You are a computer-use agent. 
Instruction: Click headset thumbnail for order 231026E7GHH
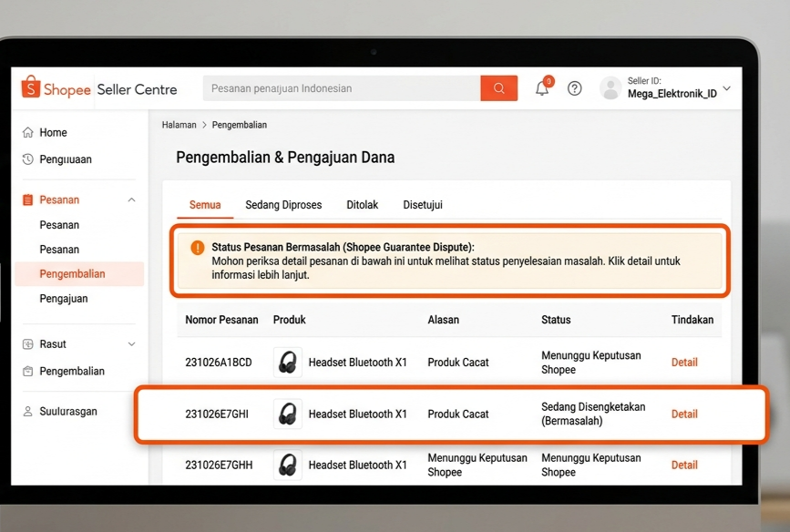(288, 465)
